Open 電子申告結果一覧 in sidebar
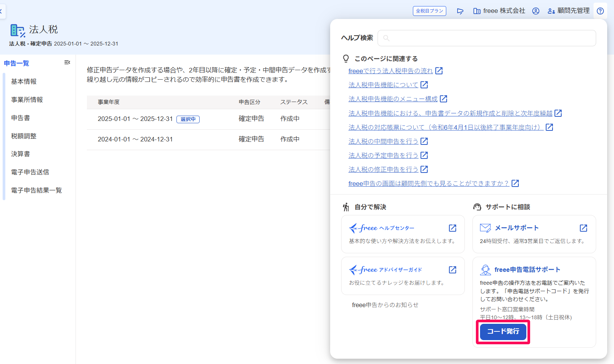Image resolution: width=614 pixels, height=364 pixels. tap(36, 190)
